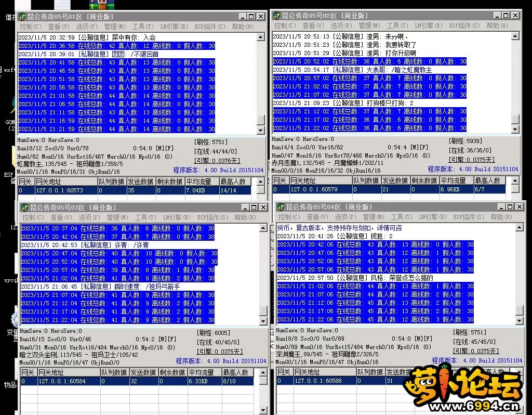
Task: Open the ESP插件(S) menu in the 02区 window
Action: click(464, 25)
